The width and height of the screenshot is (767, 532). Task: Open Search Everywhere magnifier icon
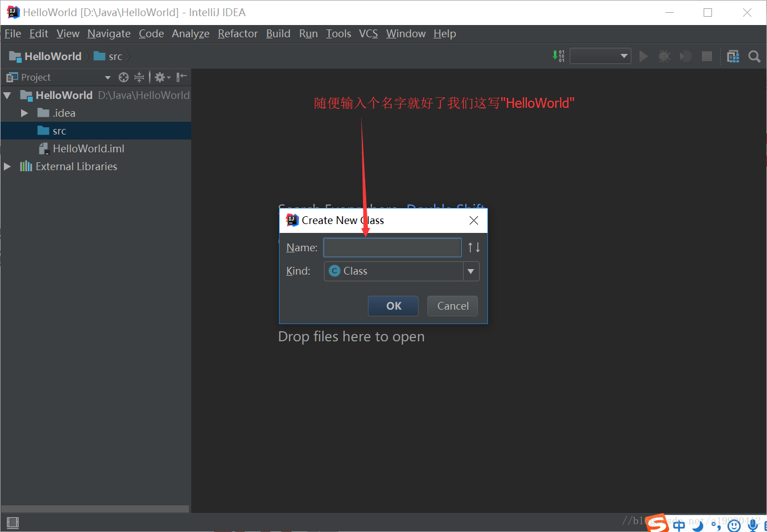pyautogui.click(x=754, y=56)
